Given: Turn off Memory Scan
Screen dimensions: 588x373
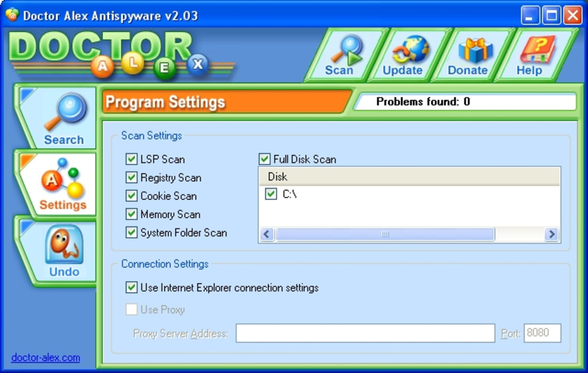Looking at the screenshot, I should click(x=132, y=214).
